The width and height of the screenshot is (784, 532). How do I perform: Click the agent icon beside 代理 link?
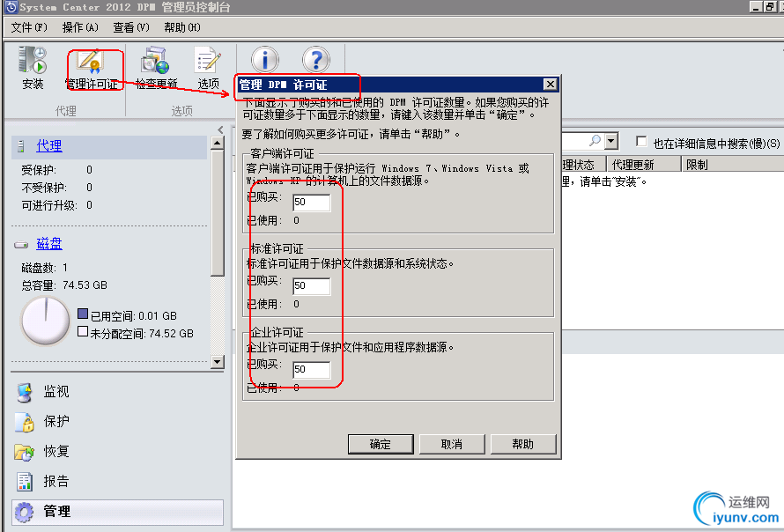tap(21, 146)
